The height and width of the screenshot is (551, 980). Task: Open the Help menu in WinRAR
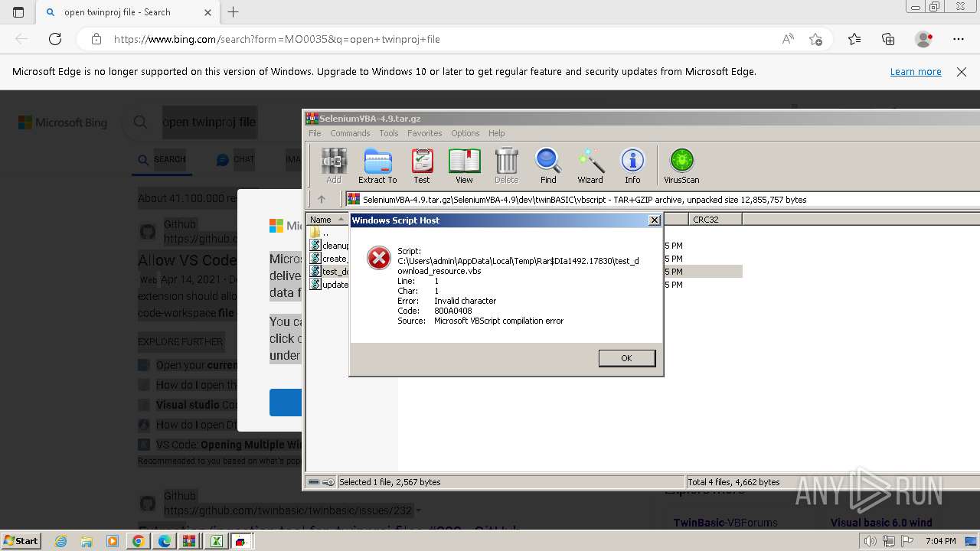coord(497,133)
